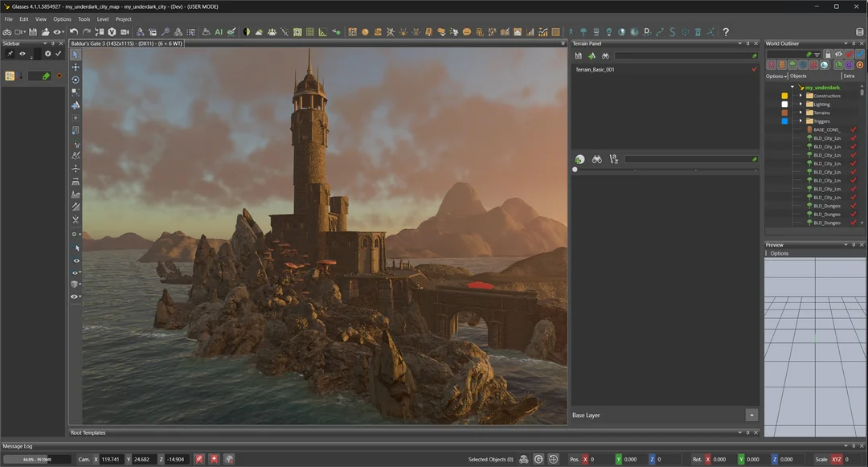Click the slider handle in lower terrain panel
The width and height of the screenshot is (868, 467).
[575, 170]
